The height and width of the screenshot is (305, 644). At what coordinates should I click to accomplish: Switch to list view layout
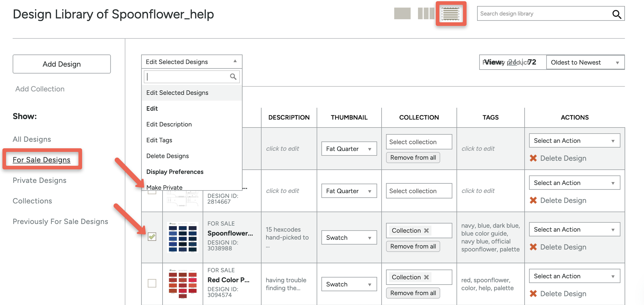coord(451,14)
